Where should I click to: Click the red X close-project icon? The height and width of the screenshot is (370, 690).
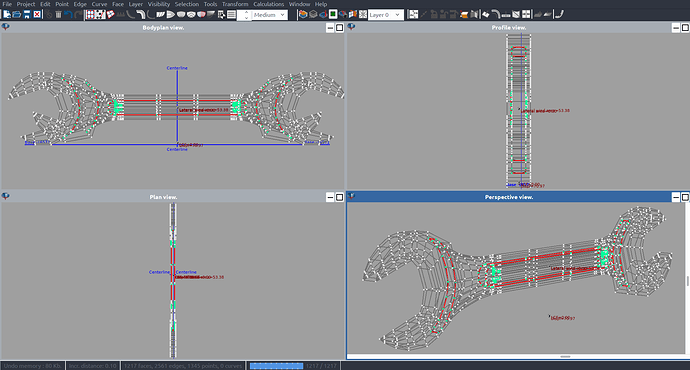pos(37,15)
